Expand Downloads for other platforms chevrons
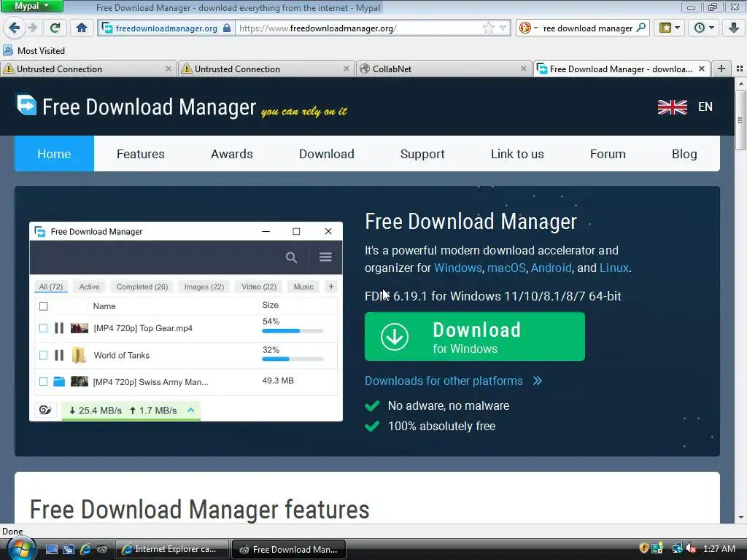 point(538,381)
